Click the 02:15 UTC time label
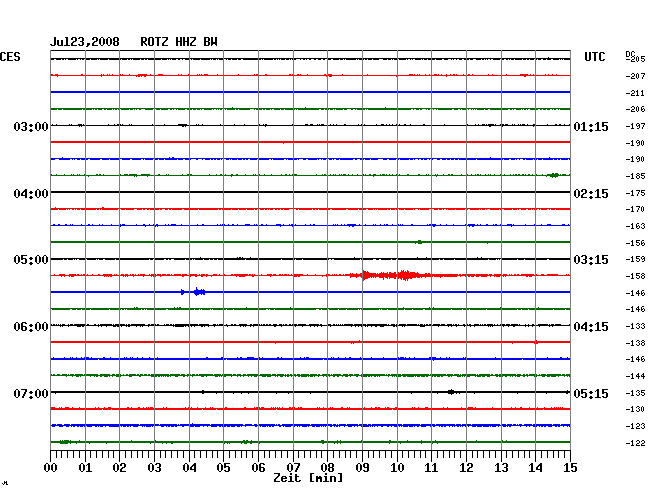650x494 pixels. point(591,194)
